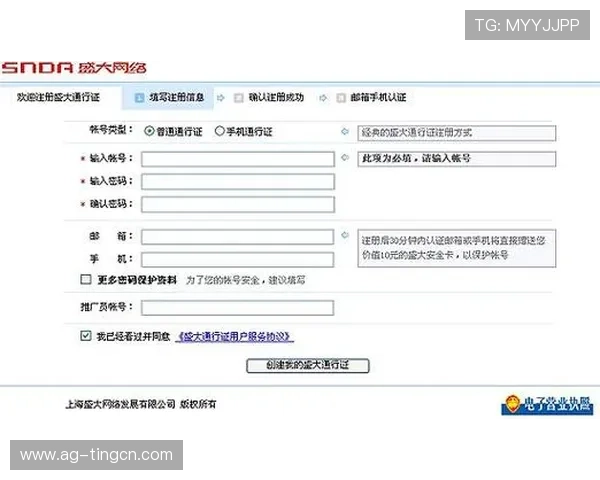The width and height of the screenshot is (600, 480).
Task: Click the 欢迎注册盛大通行证 heading text
Action: [x=58, y=97]
